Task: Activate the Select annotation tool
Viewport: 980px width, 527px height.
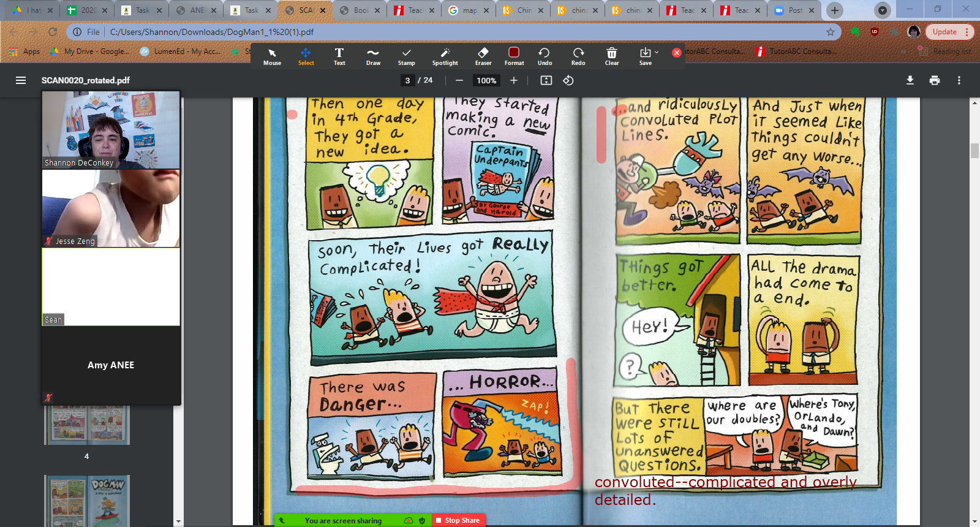Action: [x=306, y=56]
